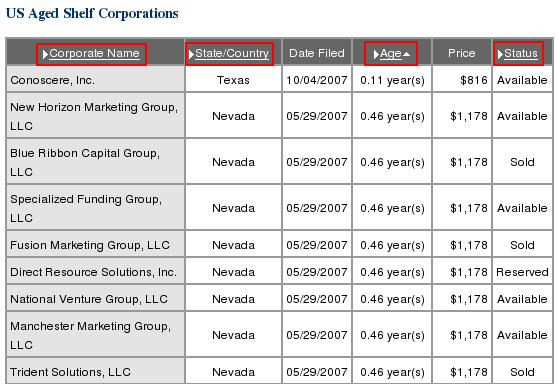The height and width of the screenshot is (384, 558).
Task: Select Fusion Marketing Group, LLC cell
Action: [x=95, y=245]
